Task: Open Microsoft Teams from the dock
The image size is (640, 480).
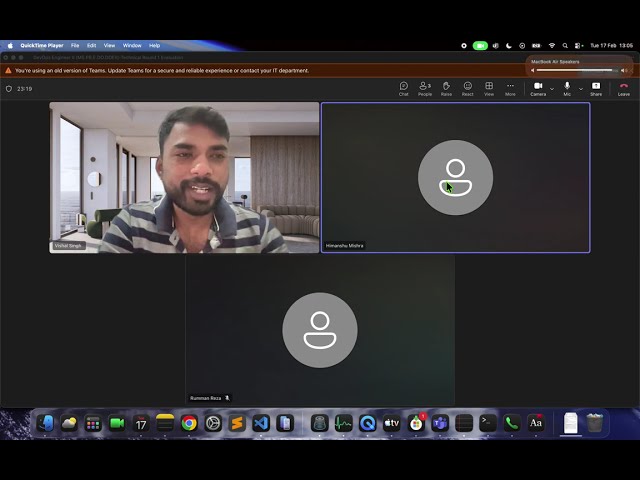Action: [440, 423]
